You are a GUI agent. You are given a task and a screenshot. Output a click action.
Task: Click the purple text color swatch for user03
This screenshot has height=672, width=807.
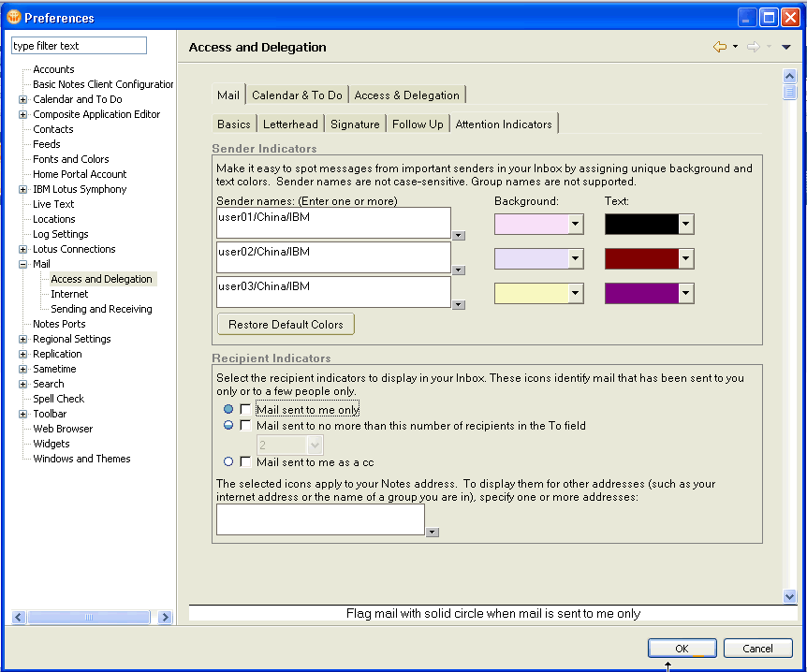641,294
